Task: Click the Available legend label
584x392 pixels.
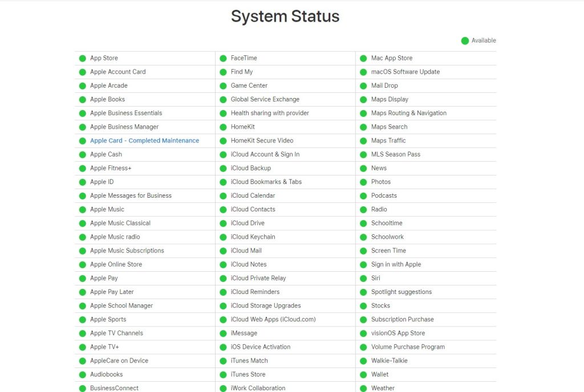Action: point(484,40)
